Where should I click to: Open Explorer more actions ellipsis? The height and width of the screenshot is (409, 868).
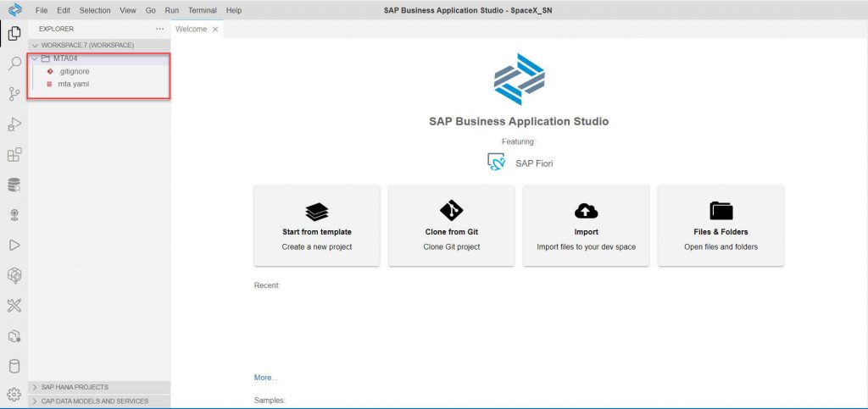click(x=160, y=29)
